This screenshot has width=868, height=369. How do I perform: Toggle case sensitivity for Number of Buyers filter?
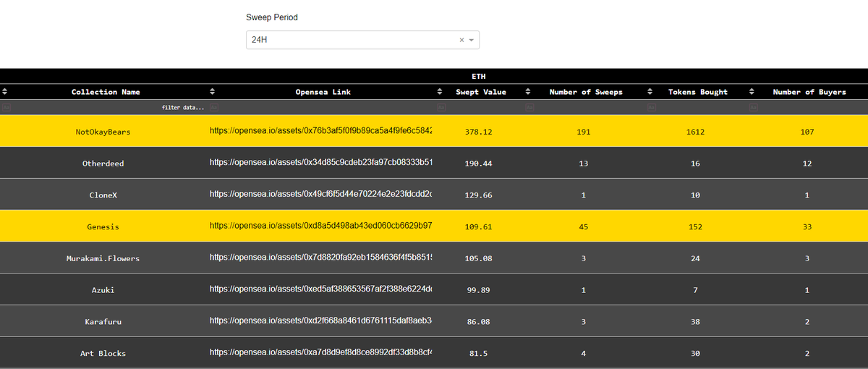coord(753,108)
